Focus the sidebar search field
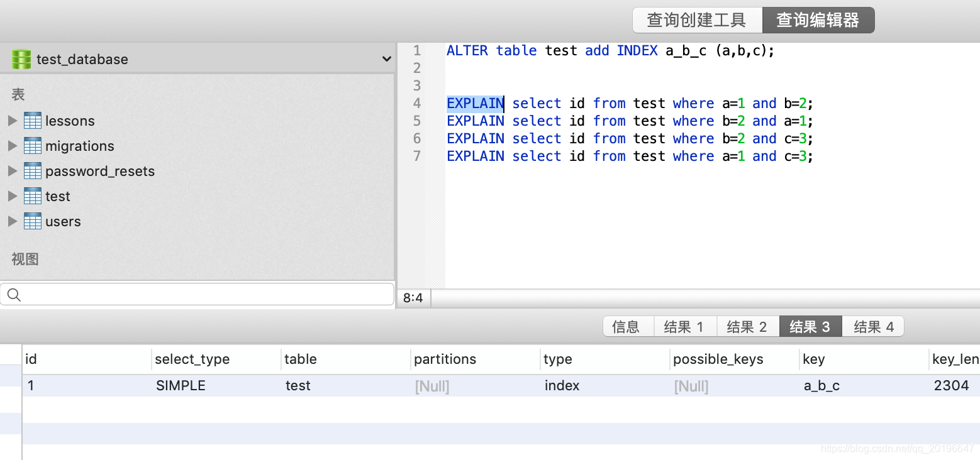The height and width of the screenshot is (460, 980). (198, 295)
